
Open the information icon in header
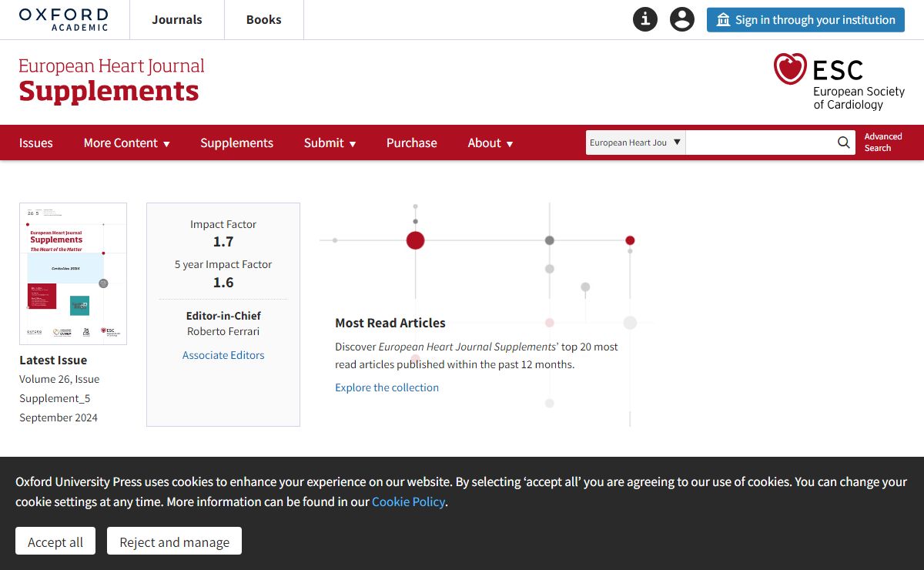point(645,19)
